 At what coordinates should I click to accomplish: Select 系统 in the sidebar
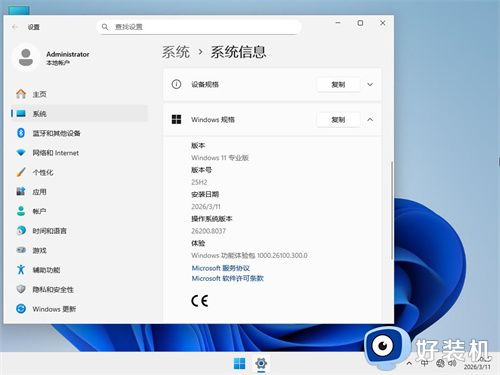point(79,114)
